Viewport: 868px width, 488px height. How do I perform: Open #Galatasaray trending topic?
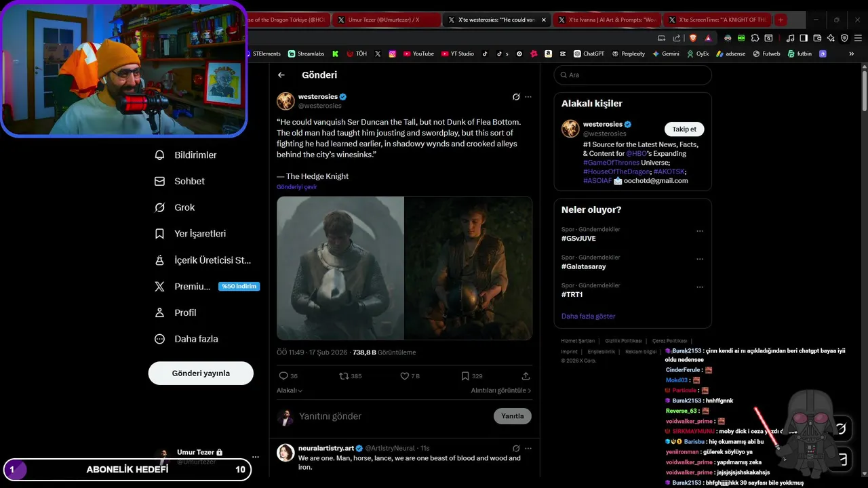click(584, 266)
